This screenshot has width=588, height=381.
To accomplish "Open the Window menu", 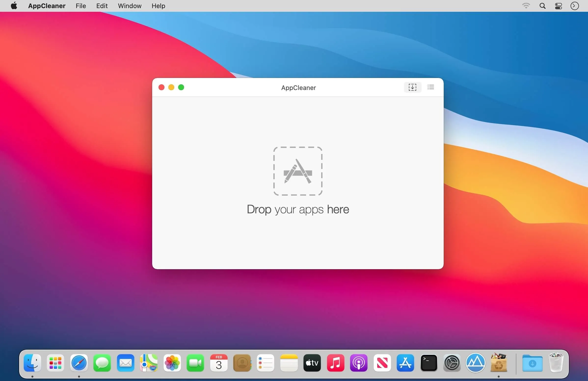I will [x=130, y=6].
